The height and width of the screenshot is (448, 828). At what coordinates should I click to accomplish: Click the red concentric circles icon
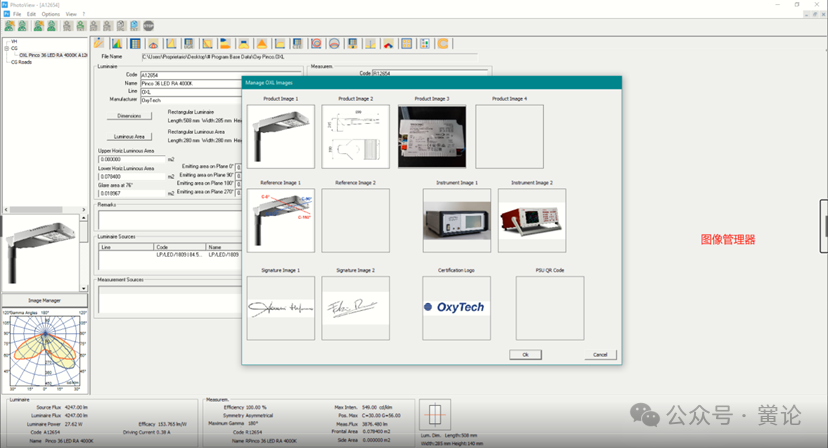tap(316, 44)
